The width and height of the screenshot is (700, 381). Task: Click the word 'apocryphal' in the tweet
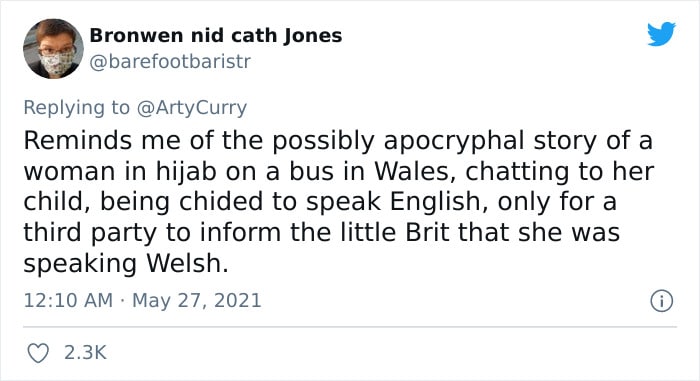pyautogui.click(x=454, y=142)
